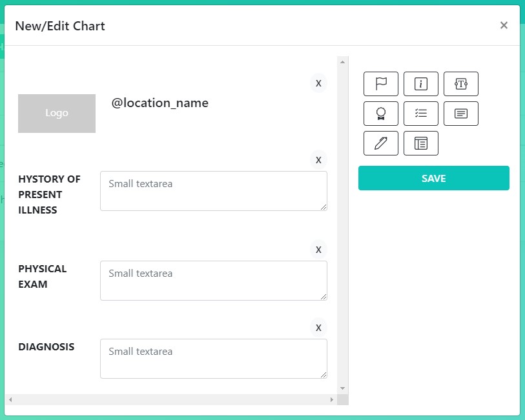Insert the text field (T) element
Screen dimensions: 525x420
461,84
